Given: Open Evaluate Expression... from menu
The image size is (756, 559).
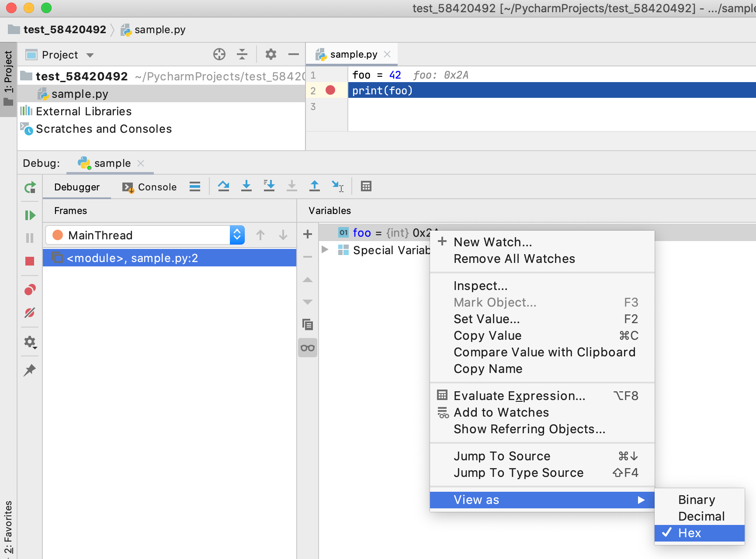Looking at the screenshot, I should click(542, 396).
